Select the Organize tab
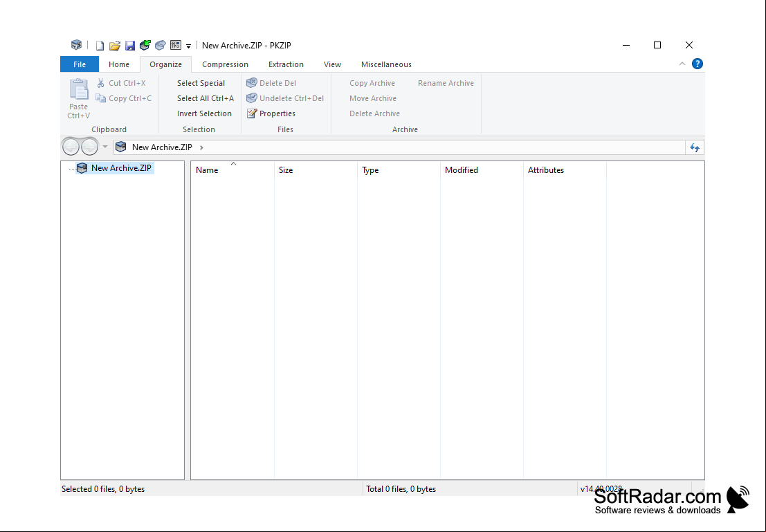 pyautogui.click(x=165, y=64)
